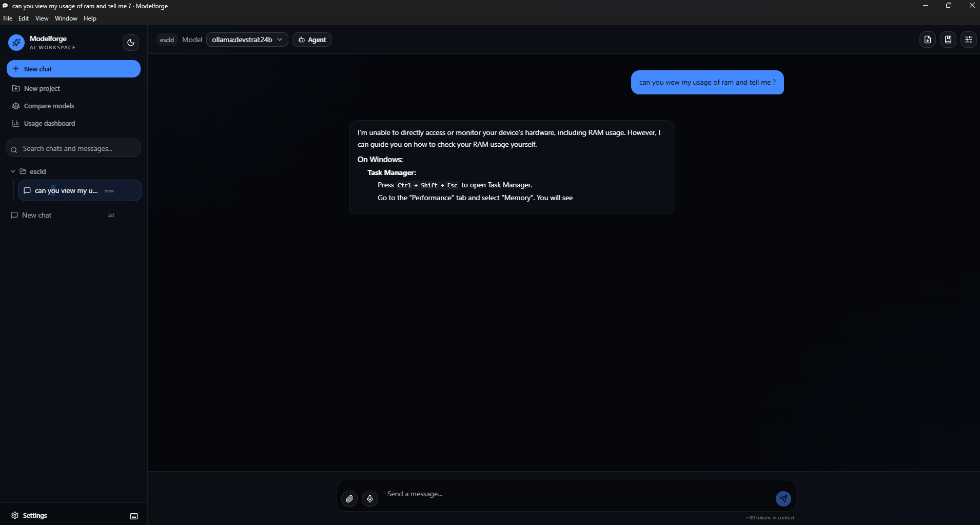Click the 'Ctrl + Shift + Esc' shortcut text
Image resolution: width=980 pixels, height=525 pixels.
coord(427,185)
